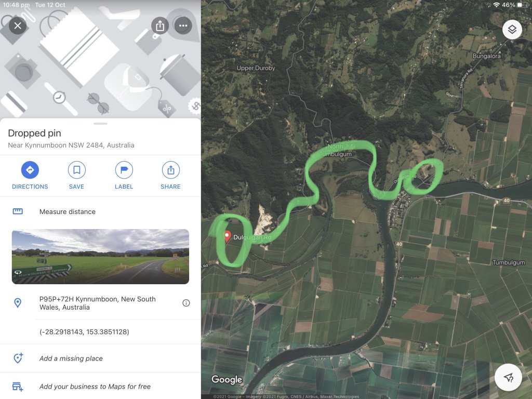Open the three-dot more options menu

click(x=183, y=25)
